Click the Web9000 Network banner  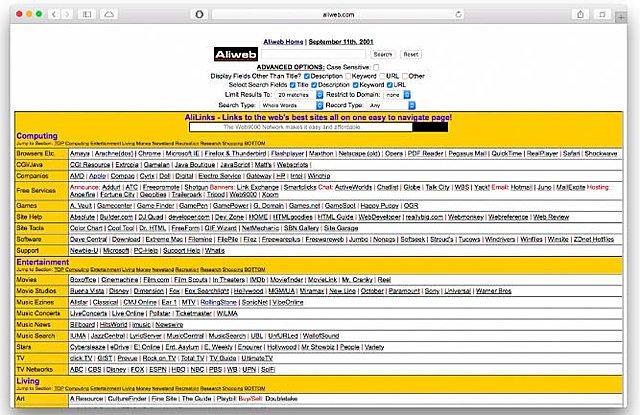pyautogui.click(x=318, y=127)
